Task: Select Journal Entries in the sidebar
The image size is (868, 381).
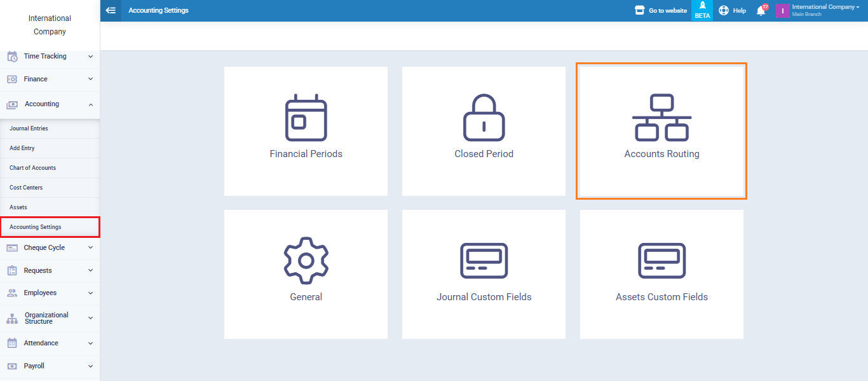Action: (x=29, y=128)
